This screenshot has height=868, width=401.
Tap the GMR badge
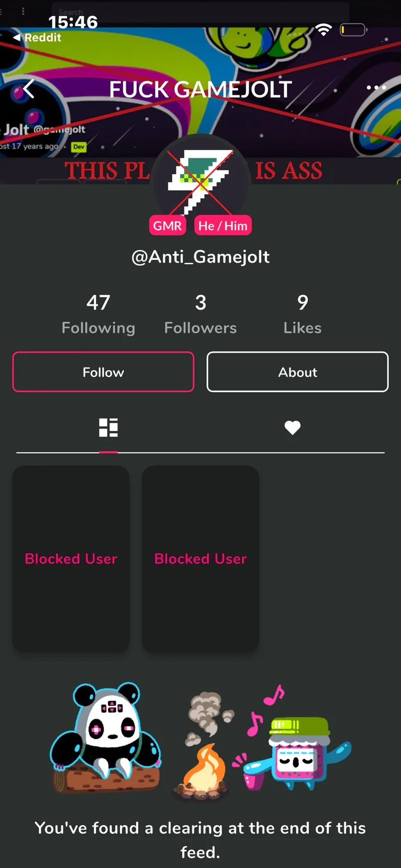[167, 226]
